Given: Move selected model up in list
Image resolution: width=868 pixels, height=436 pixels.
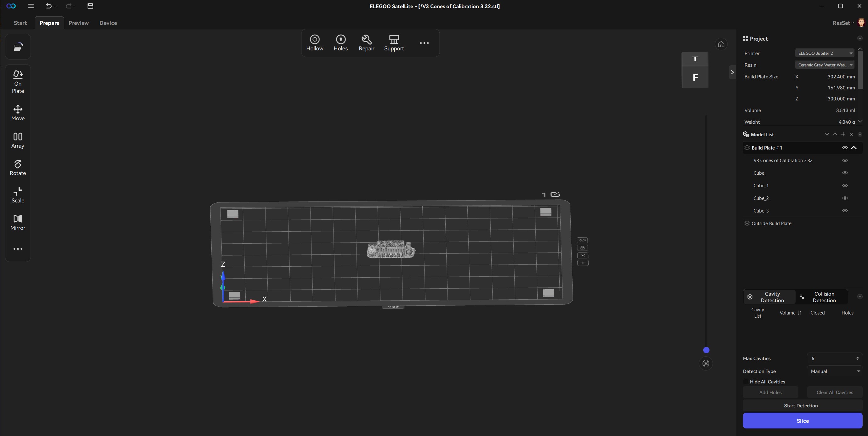Looking at the screenshot, I should 835,134.
